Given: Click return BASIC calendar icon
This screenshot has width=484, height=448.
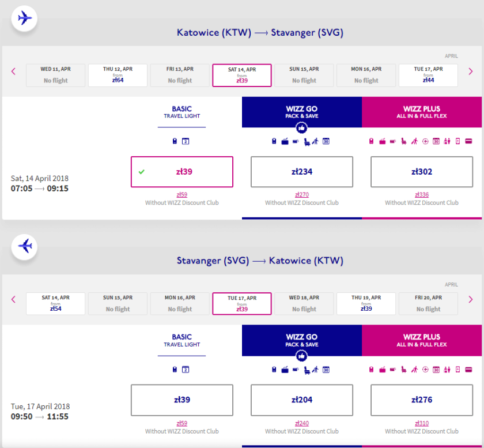Looking at the screenshot, I should point(186,370).
